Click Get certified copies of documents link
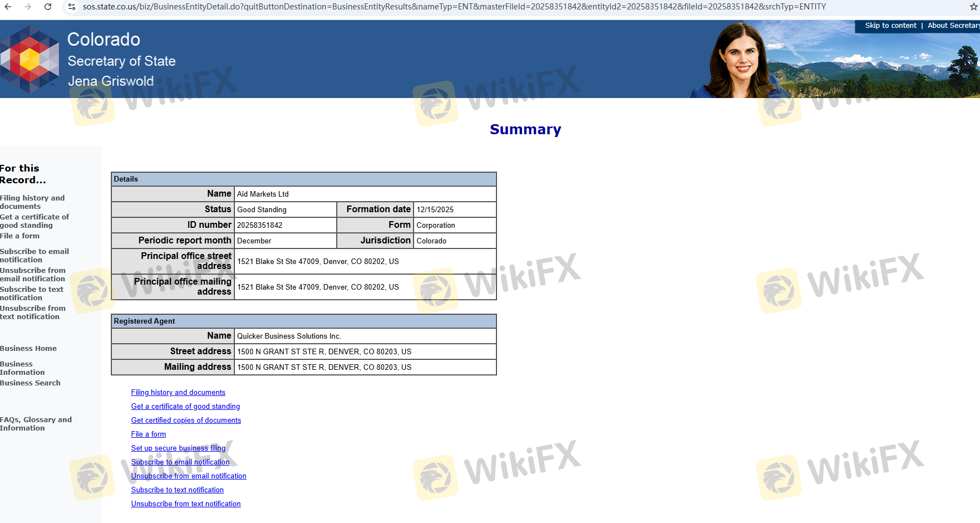 click(x=186, y=421)
